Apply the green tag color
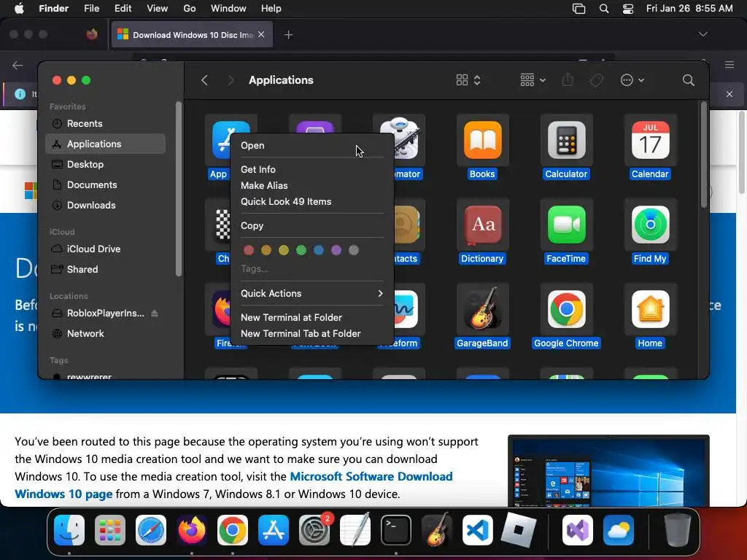This screenshot has height=560, width=747. point(301,250)
